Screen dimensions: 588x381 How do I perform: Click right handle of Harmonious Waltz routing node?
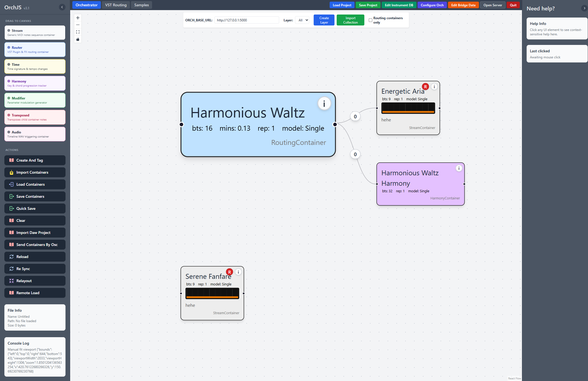[335, 125]
